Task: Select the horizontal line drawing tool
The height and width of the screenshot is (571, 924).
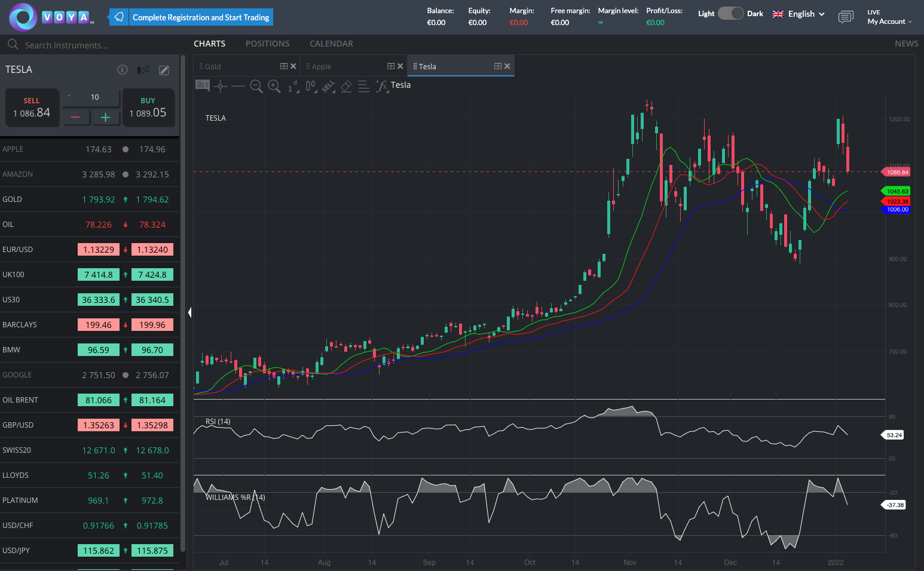Action: click(238, 86)
